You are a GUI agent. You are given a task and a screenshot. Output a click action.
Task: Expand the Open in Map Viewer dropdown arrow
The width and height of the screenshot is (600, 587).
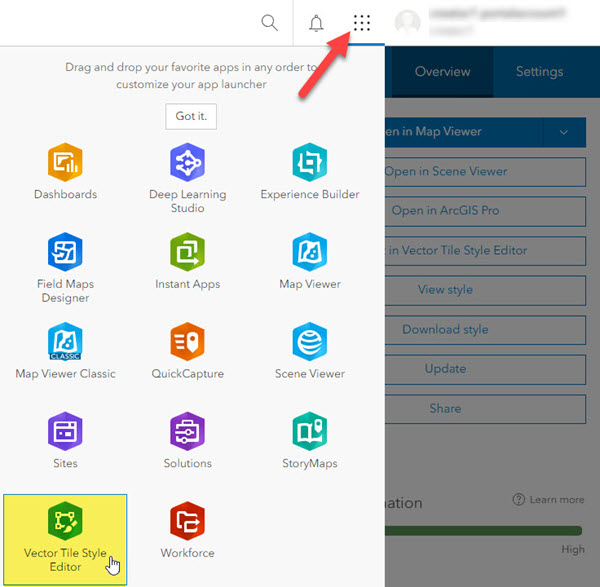(x=564, y=132)
